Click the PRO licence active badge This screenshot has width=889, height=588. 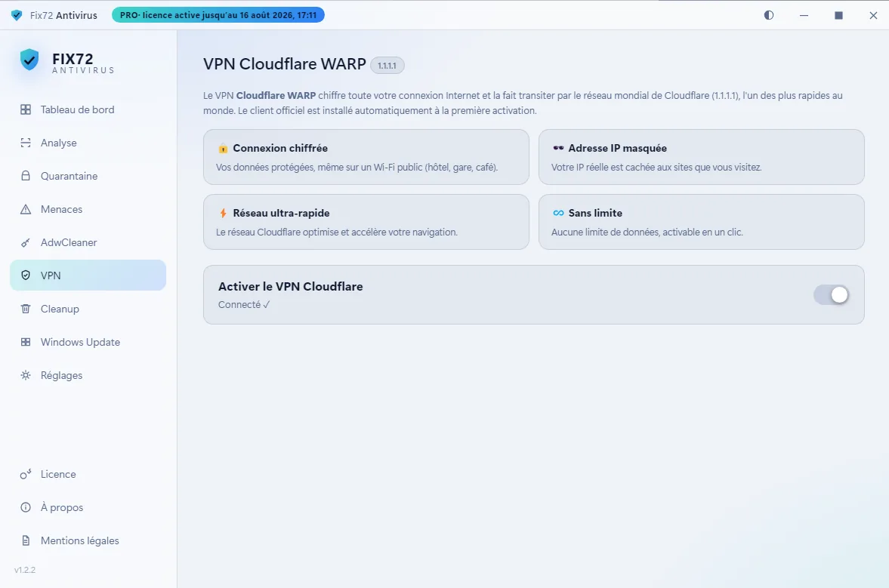click(x=218, y=15)
